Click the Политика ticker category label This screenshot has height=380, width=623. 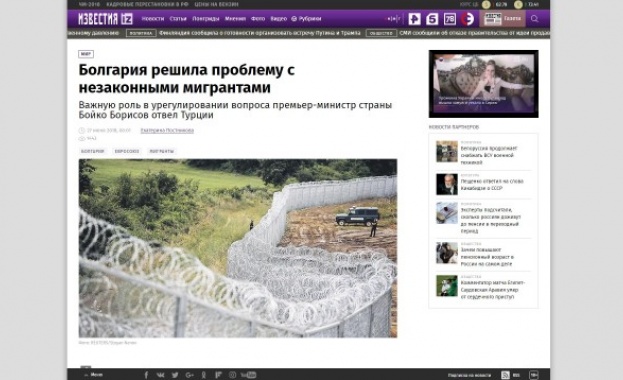click(x=141, y=33)
